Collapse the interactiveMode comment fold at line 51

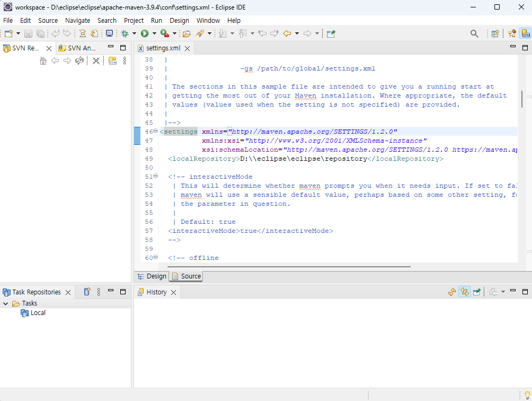pos(156,176)
